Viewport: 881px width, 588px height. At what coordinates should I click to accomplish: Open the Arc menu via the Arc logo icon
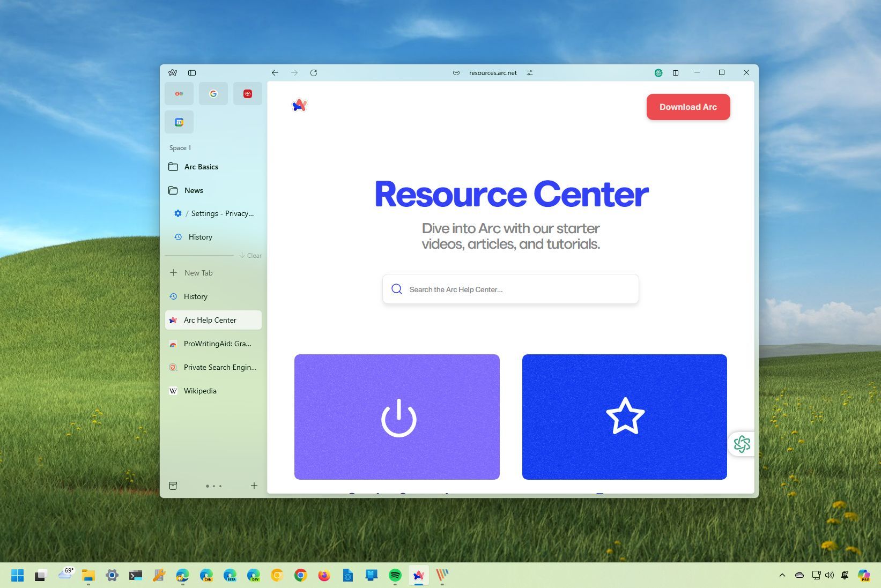[173, 72]
